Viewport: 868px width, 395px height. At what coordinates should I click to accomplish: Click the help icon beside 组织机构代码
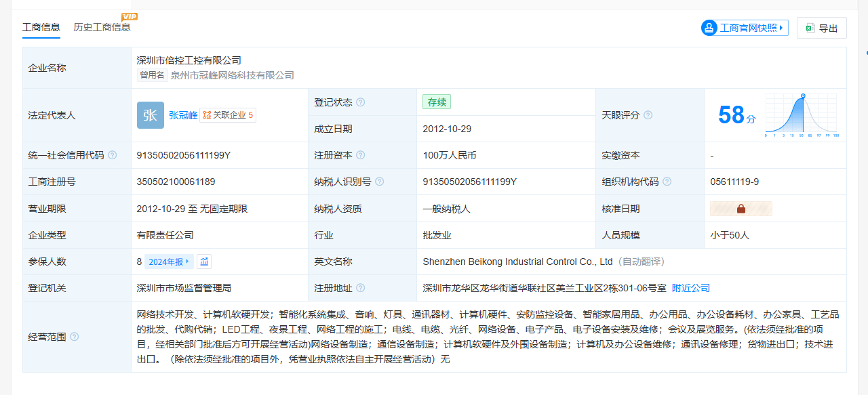tap(667, 182)
